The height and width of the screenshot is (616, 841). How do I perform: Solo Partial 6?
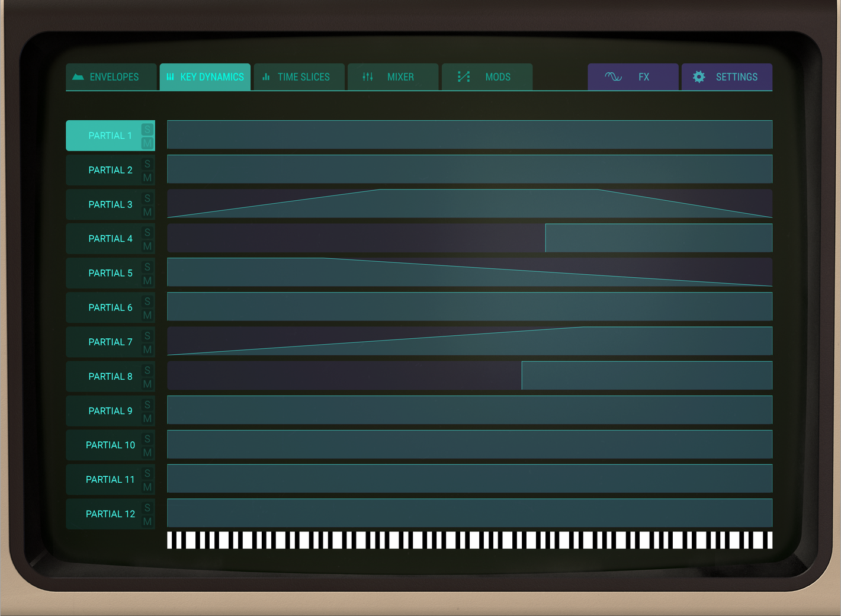pyautogui.click(x=146, y=300)
